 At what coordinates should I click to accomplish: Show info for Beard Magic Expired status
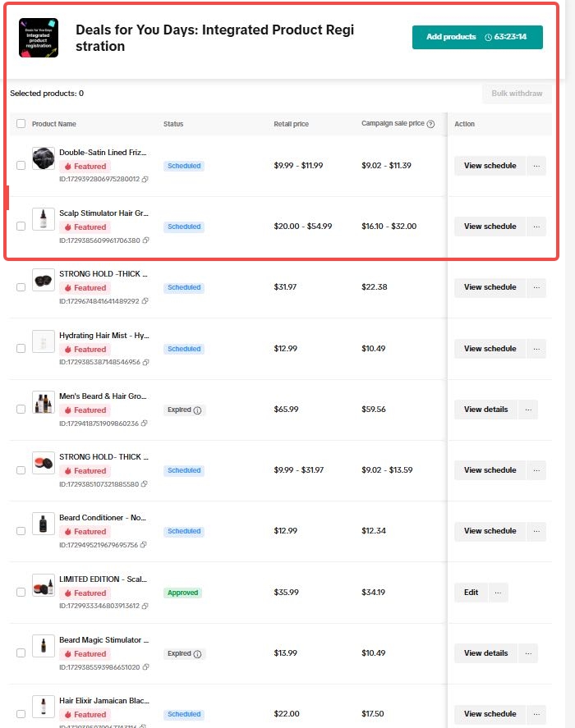click(197, 654)
